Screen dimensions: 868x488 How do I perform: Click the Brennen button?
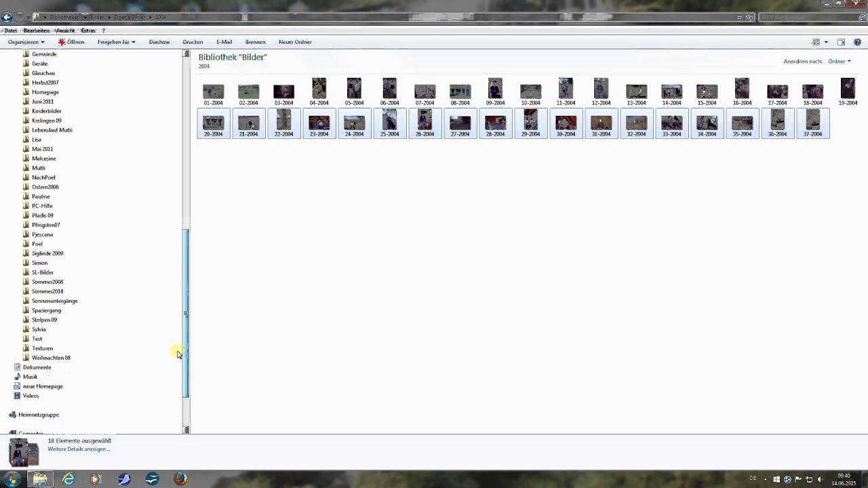tap(256, 42)
